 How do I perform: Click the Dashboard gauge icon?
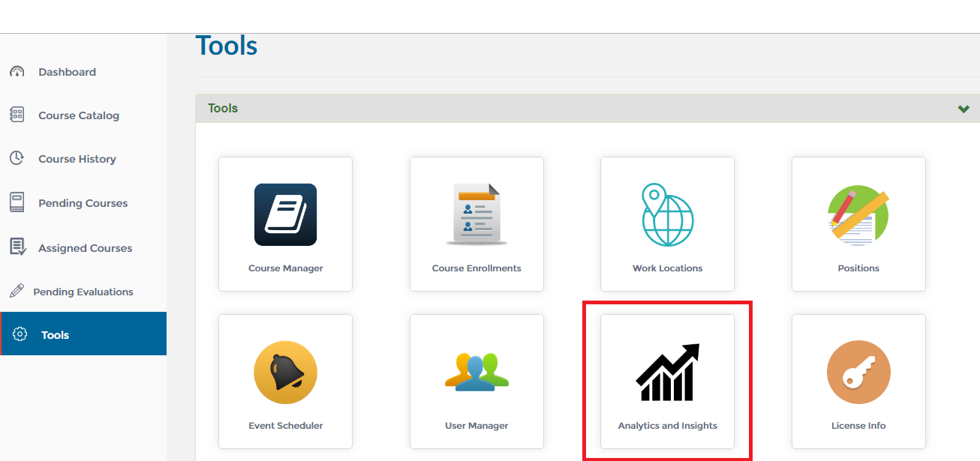17,72
